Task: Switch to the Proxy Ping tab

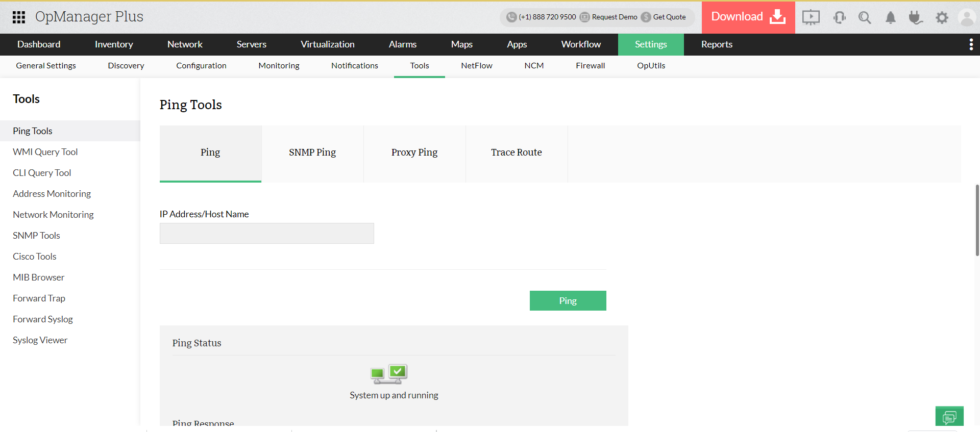Action: (x=414, y=154)
